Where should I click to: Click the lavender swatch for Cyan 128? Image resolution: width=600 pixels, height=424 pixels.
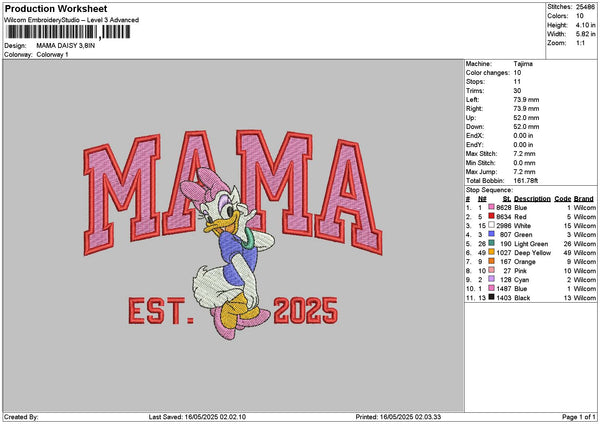pos(491,280)
